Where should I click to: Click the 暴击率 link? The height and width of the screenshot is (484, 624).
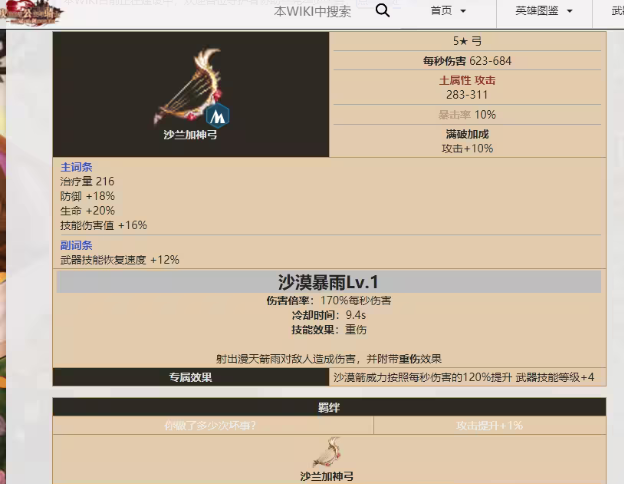point(454,115)
